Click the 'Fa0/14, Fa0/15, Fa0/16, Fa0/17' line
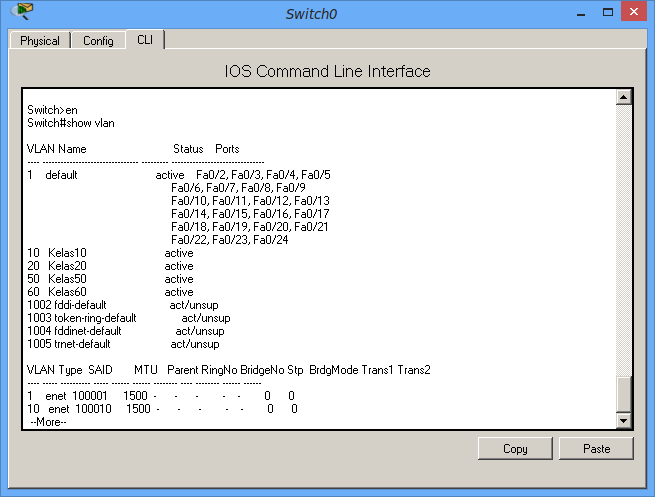Viewport: 655px width, 497px height. coord(250,214)
